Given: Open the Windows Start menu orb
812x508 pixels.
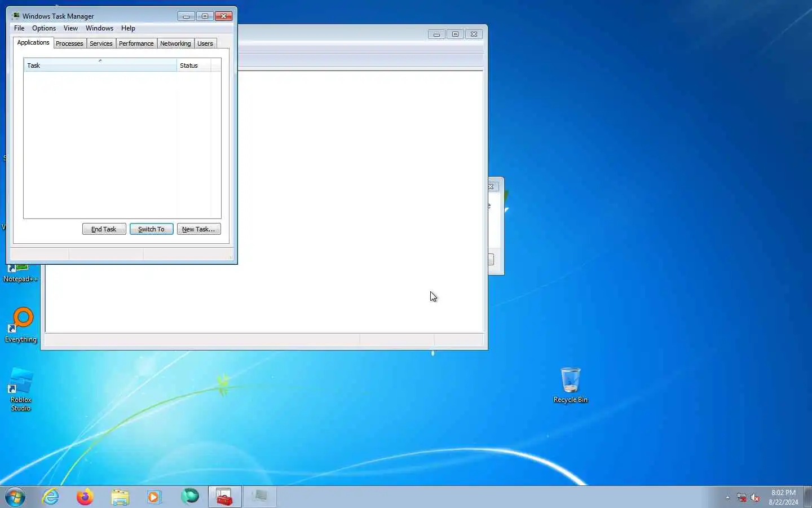Looking at the screenshot, I should coord(15,497).
